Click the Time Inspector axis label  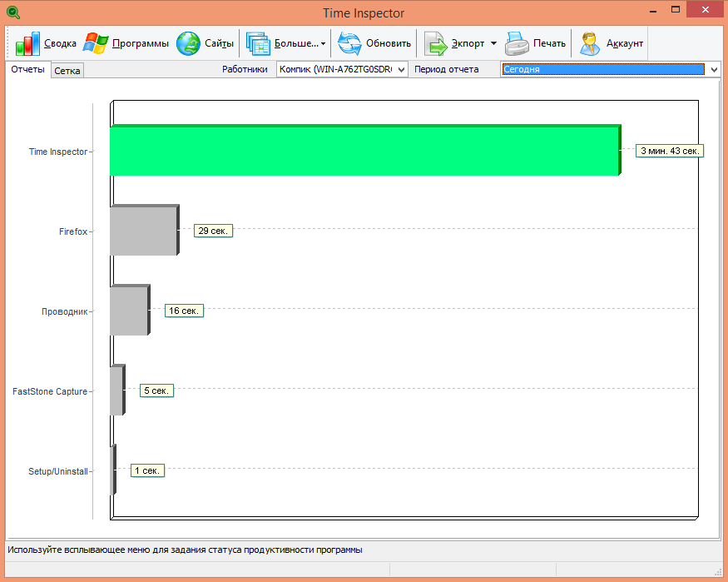click(58, 152)
